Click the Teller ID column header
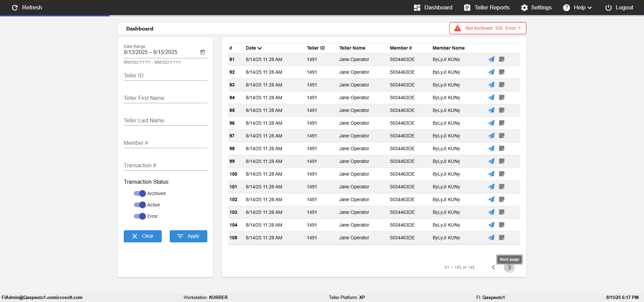 (x=316, y=48)
